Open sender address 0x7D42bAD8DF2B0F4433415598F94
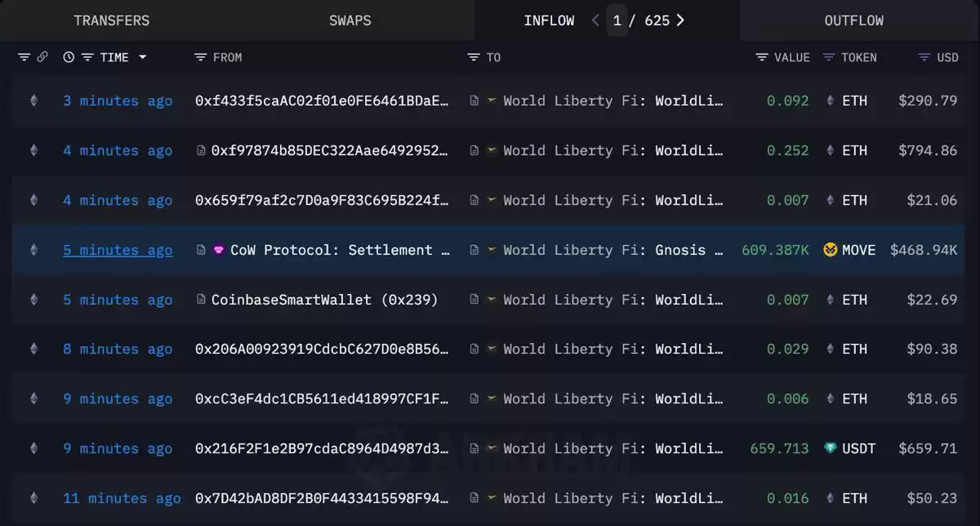 tap(322, 498)
